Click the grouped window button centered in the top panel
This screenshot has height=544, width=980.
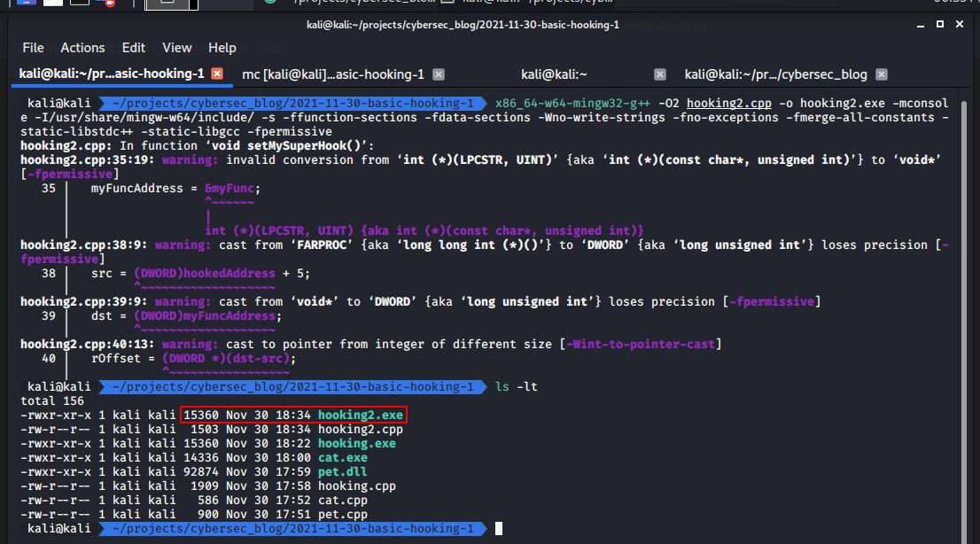click(168, 5)
